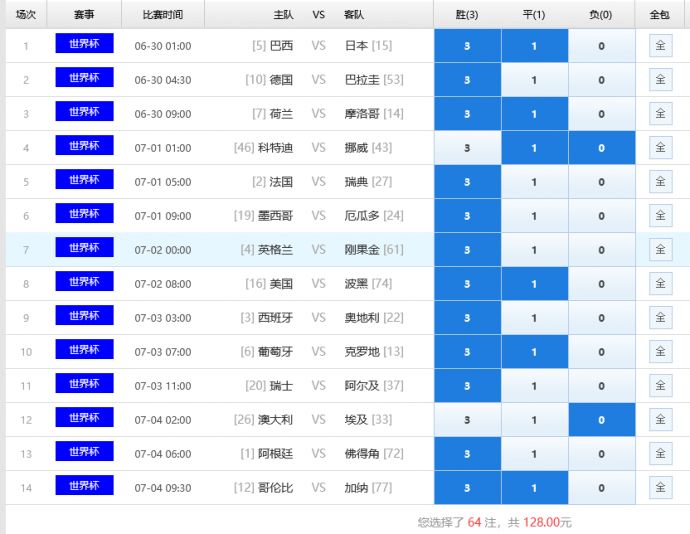
Task: Toggle draw (1) for 法国 vs 瑞典
Action: (534, 182)
